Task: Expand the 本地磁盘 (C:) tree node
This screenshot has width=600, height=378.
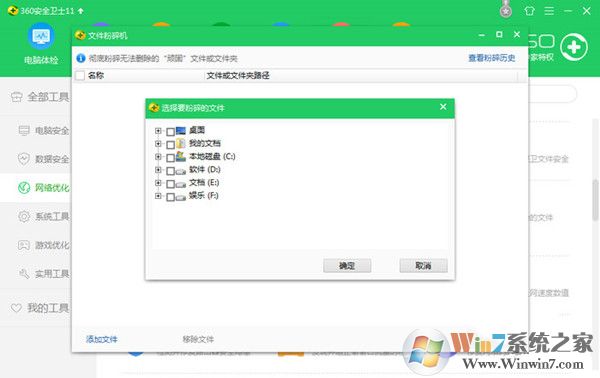Action: point(158,157)
